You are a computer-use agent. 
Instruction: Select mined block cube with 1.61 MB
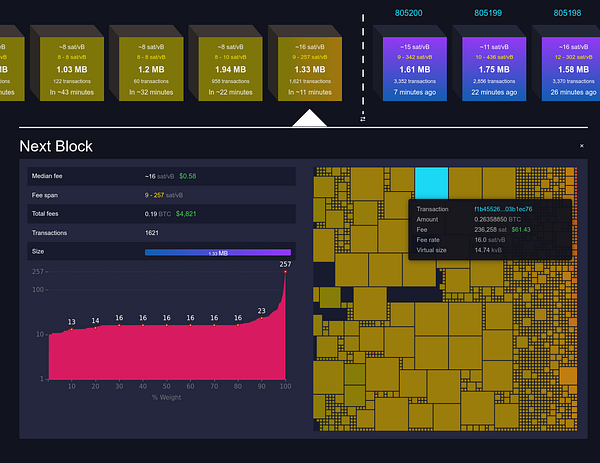(412, 65)
